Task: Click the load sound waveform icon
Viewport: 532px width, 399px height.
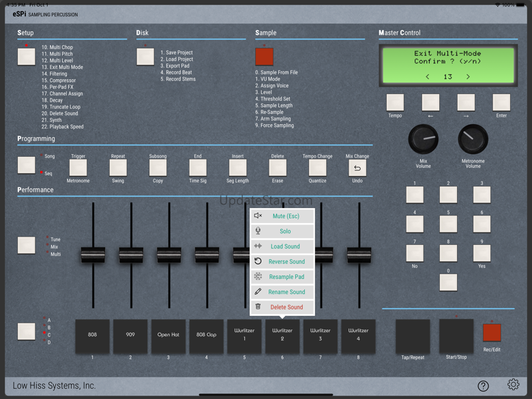Action: coord(258,246)
